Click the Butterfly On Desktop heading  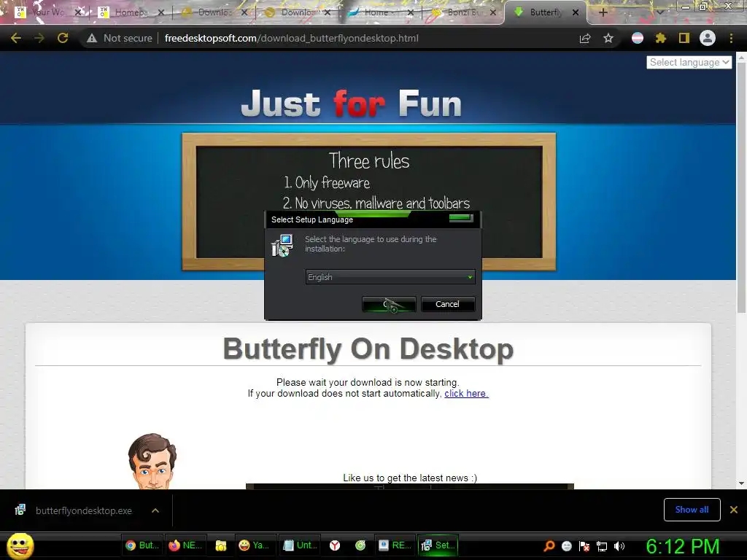368,349
